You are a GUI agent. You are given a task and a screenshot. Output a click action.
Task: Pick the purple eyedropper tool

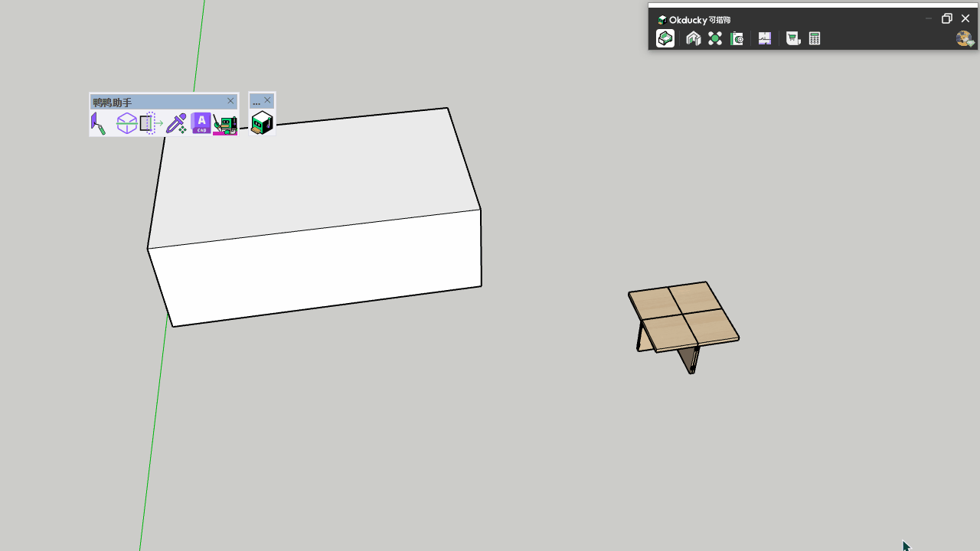pyautogui.click(x=177, y=123)
